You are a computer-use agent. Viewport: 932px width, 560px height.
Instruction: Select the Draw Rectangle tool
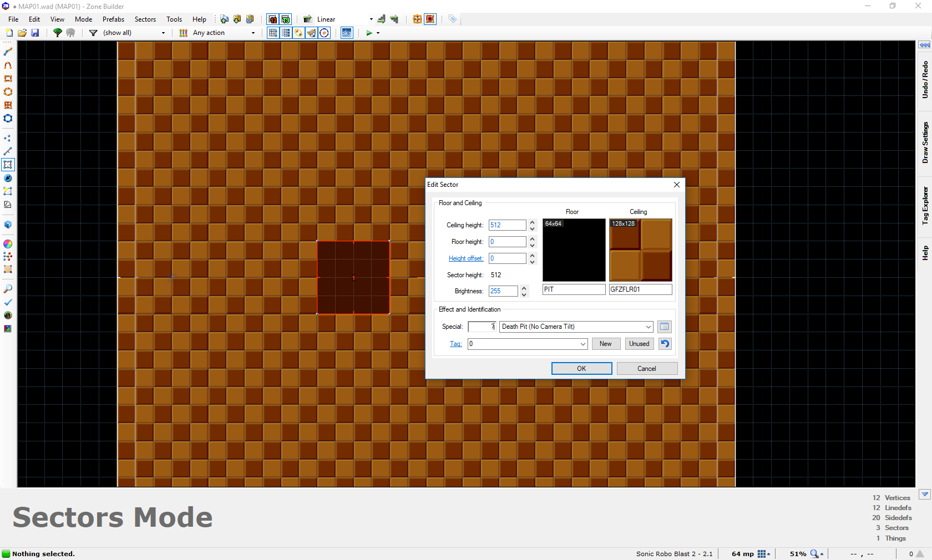coord(8,79)
